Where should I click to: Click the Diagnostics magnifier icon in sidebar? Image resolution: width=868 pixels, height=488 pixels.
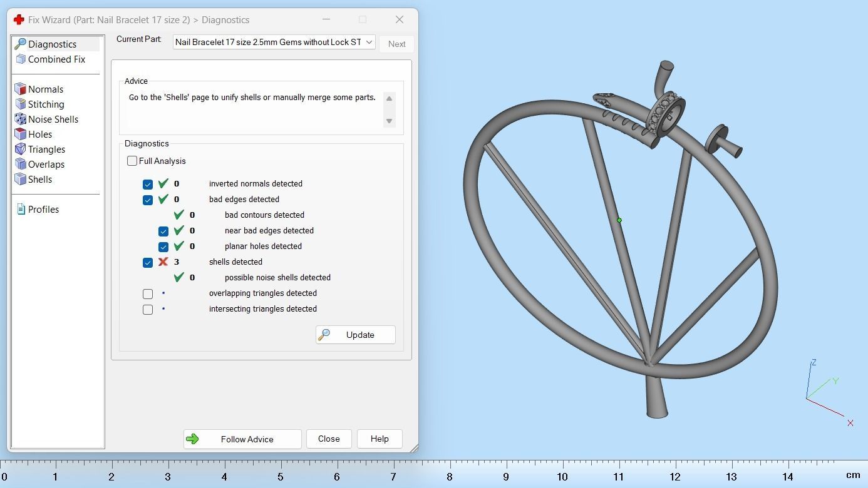tap(20, 44)
